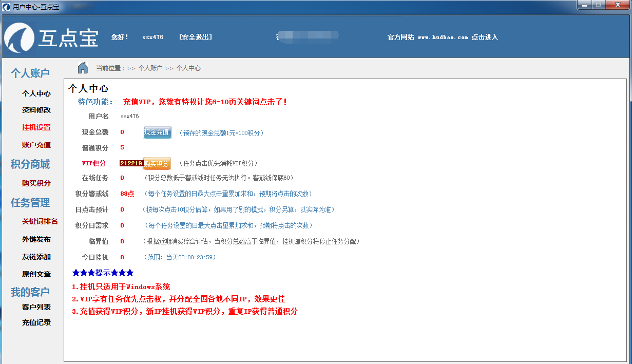Click username ssx476 in the header
Viewport: 632px width, 364px height.
coord(153,37)
